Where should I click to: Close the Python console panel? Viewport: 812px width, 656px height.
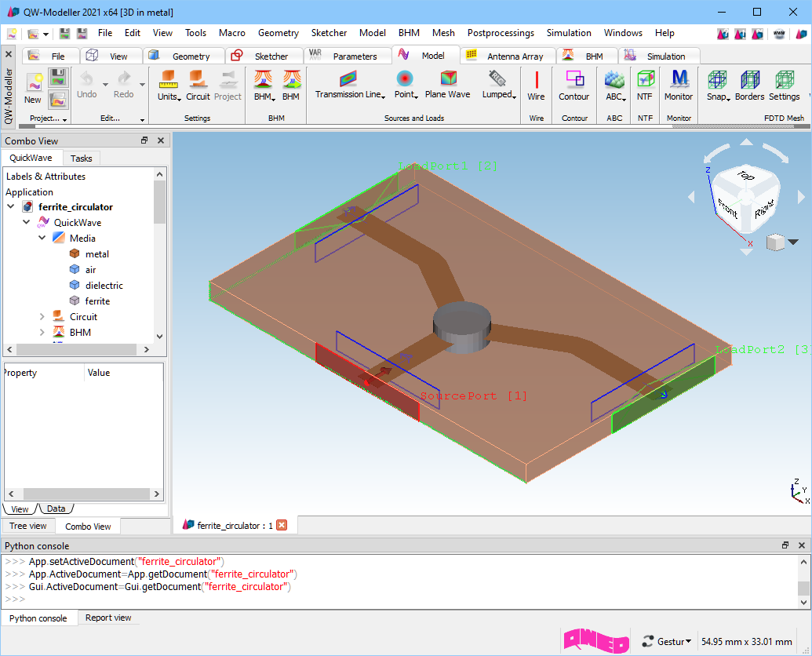pos(802,545)
